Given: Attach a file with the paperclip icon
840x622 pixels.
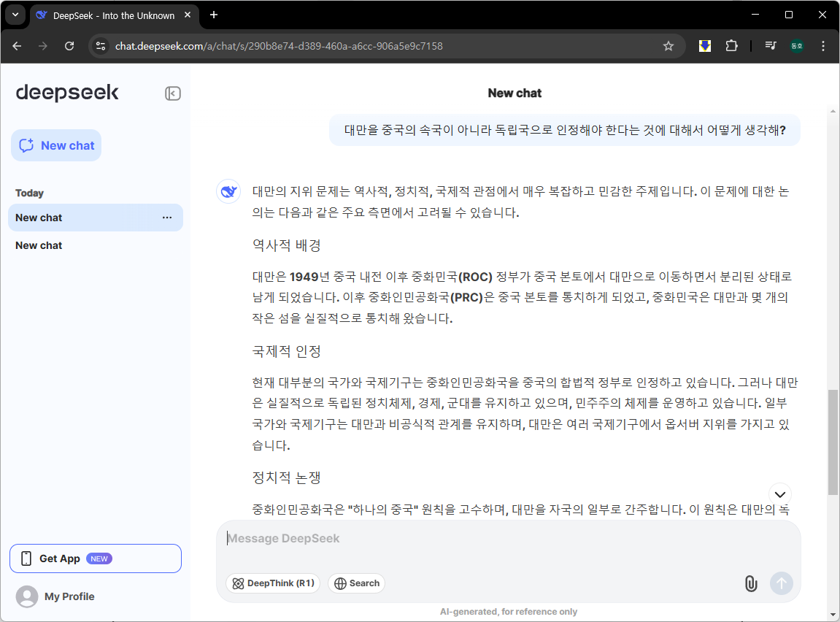Looking at the screenshot, I should pos(751,583).
